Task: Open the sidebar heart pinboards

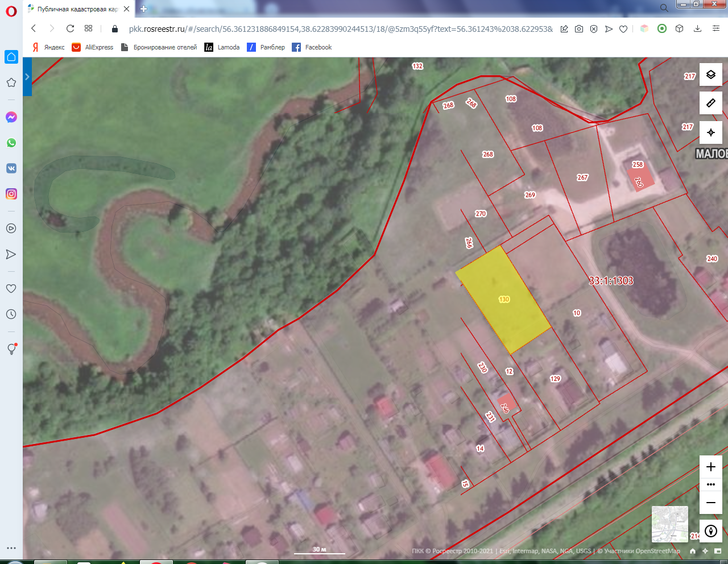Action: point(11,288)
